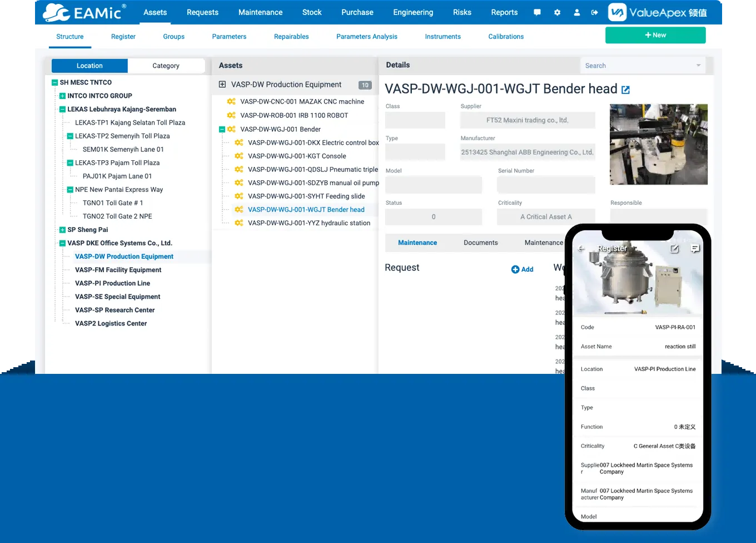Switch to the Documents tab
The height and width of the screenshot is (543, 756).
[480, 243]
